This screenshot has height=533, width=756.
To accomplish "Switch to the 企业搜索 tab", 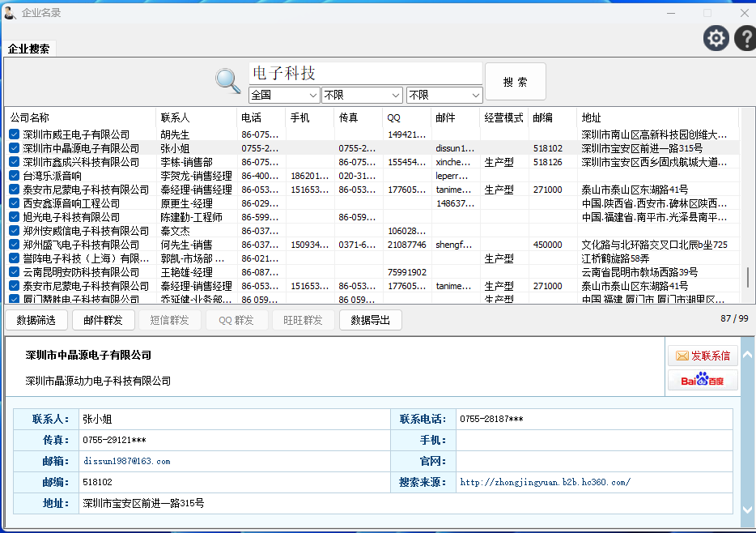I will point(29,49).
